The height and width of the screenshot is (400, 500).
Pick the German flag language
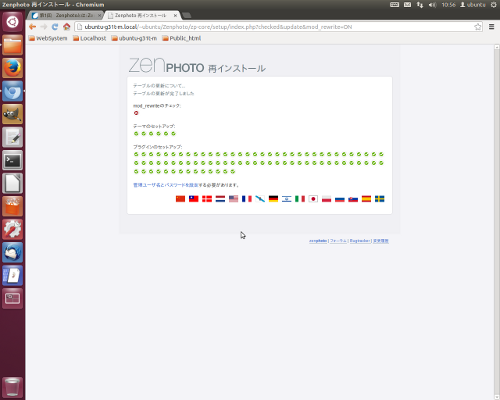273,199
